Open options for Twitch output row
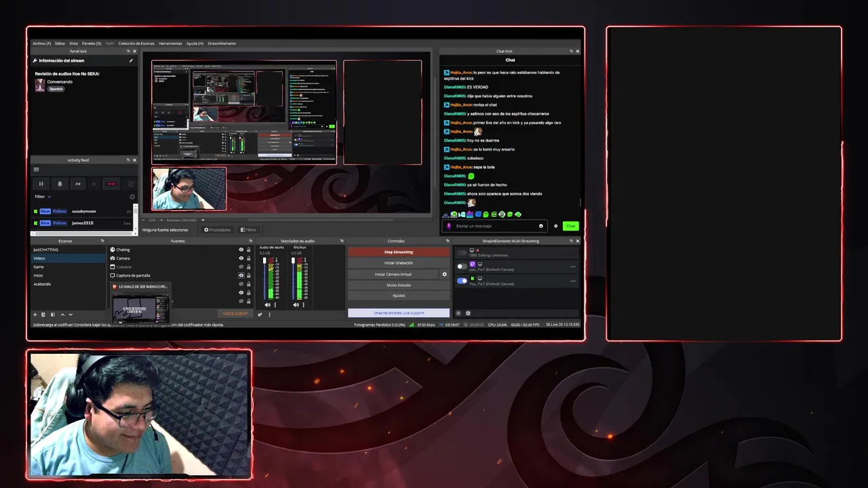 (573, 266)
